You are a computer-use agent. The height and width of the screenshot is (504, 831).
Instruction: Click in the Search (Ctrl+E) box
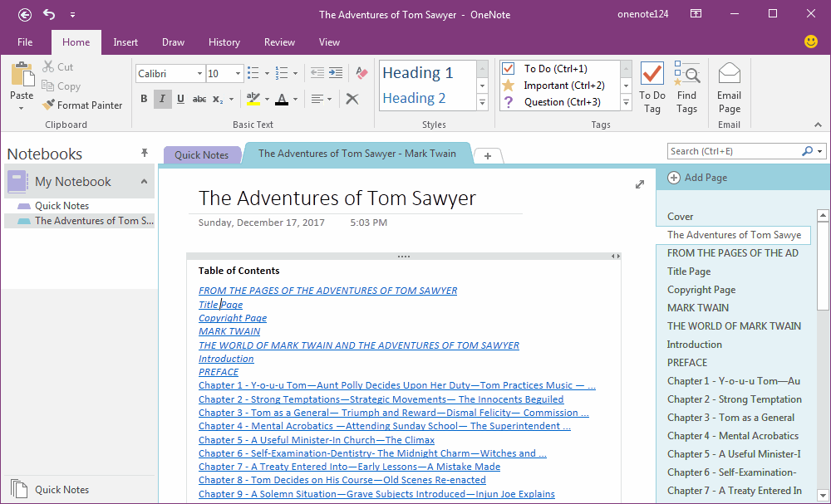click(x=734, y=151)
